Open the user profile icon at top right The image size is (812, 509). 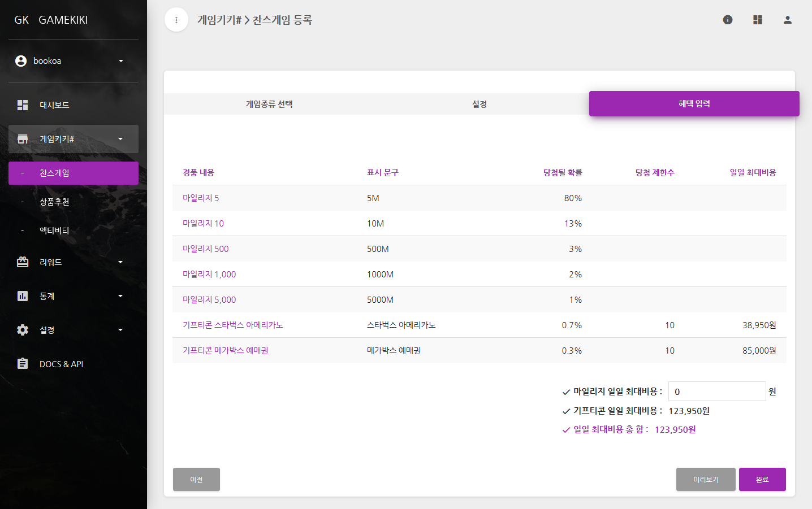pos(787,20)
